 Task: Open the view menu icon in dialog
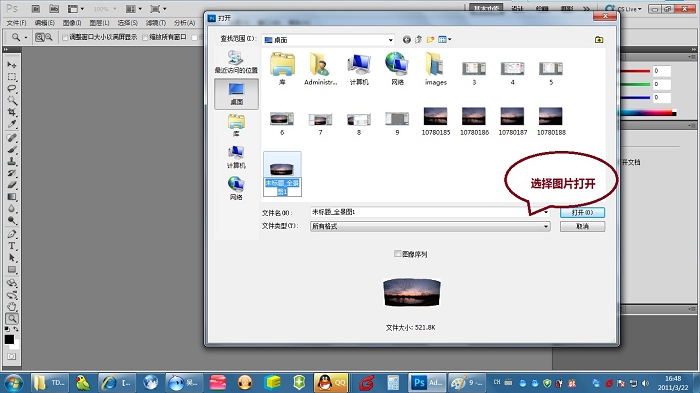[x=445, y=40]
